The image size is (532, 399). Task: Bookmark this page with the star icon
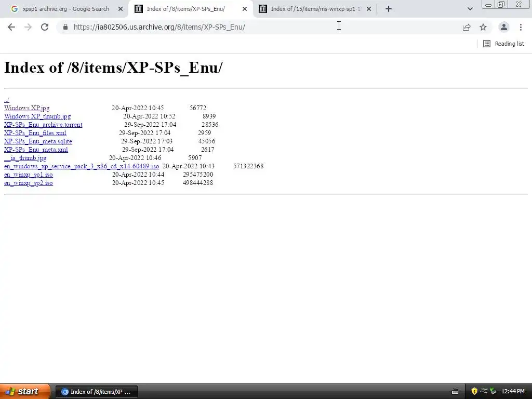click(483, 27)
